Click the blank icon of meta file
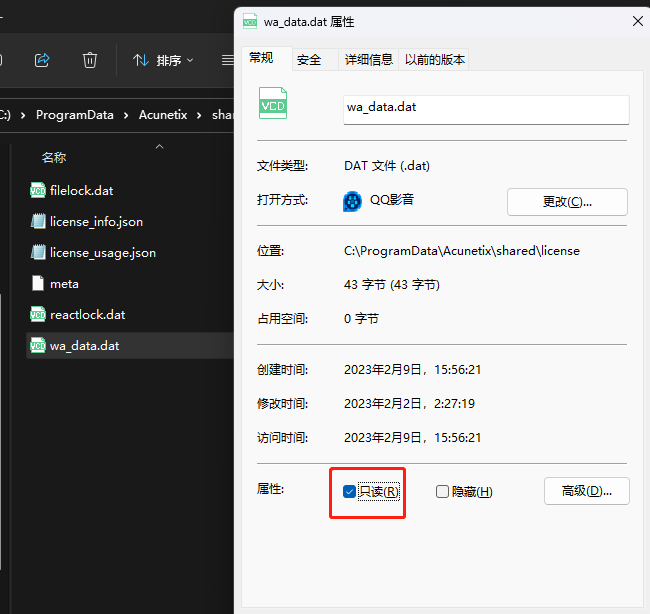The height and width of the screenshot is (614, 650). (38, 284)
